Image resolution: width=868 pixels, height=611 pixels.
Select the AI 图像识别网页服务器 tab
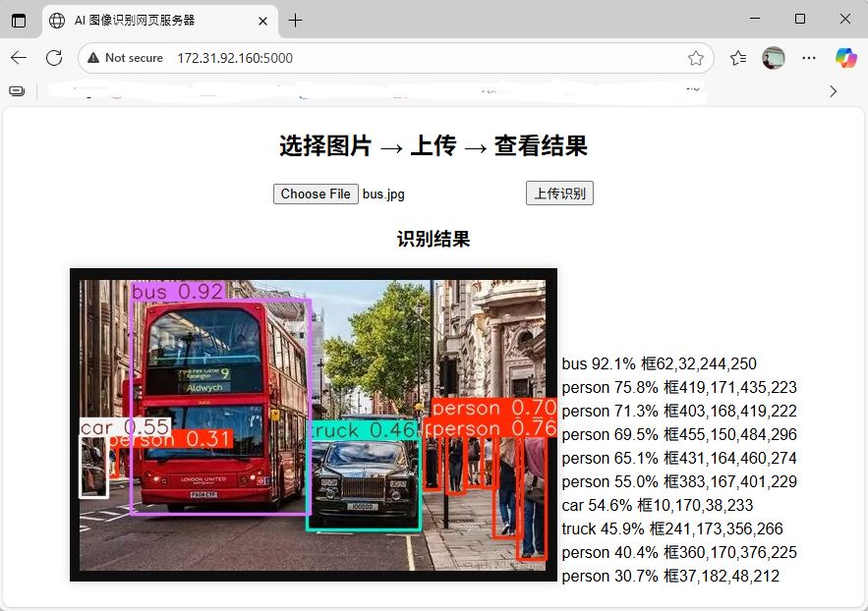(x=147, y=21)
